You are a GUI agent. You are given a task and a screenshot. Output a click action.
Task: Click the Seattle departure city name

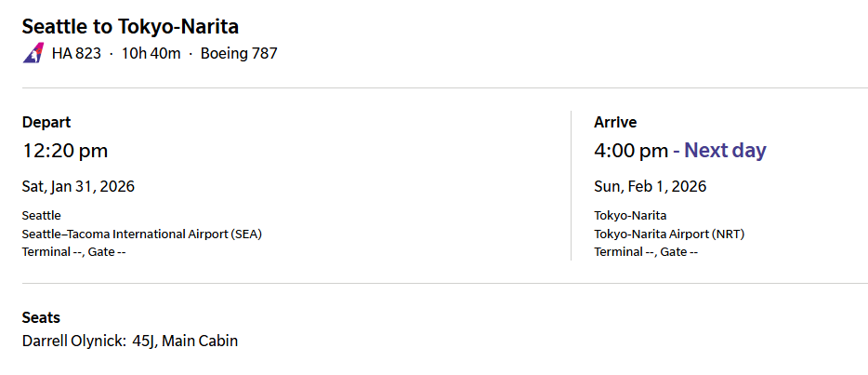click(x=42, y=215)
